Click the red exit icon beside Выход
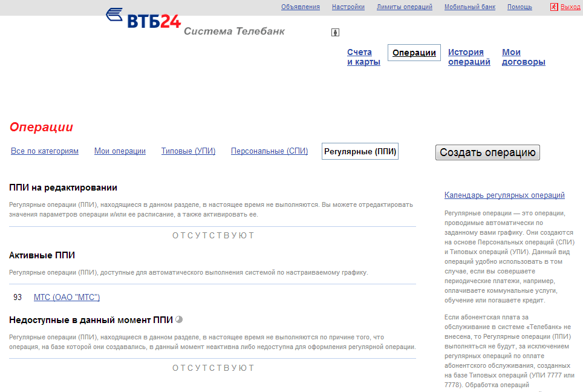This screenshot has height=392, width=583. [554, 7]
